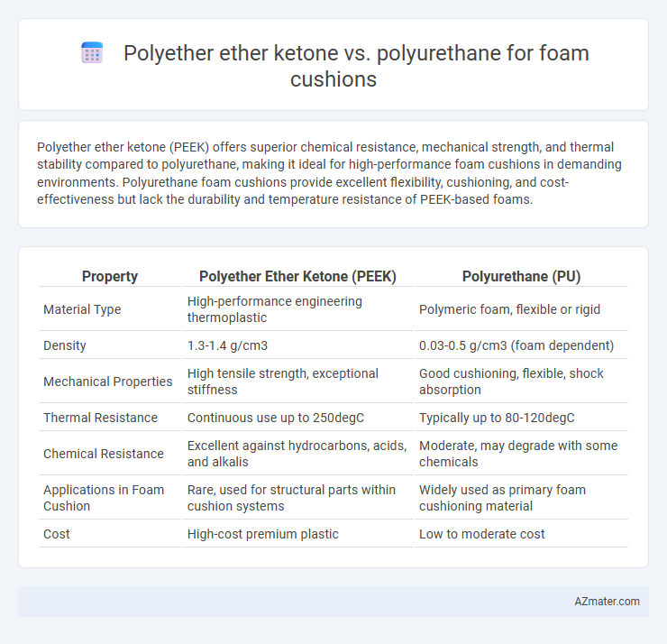Click the 'Thermal Resistance' row label
Viewport: 667px width, 644px height.
(x=100, y=418)
